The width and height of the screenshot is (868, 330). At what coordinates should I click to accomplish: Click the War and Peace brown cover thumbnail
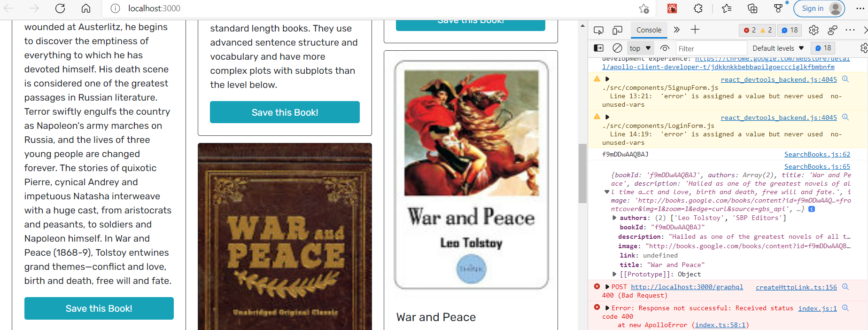pos(285,236)
